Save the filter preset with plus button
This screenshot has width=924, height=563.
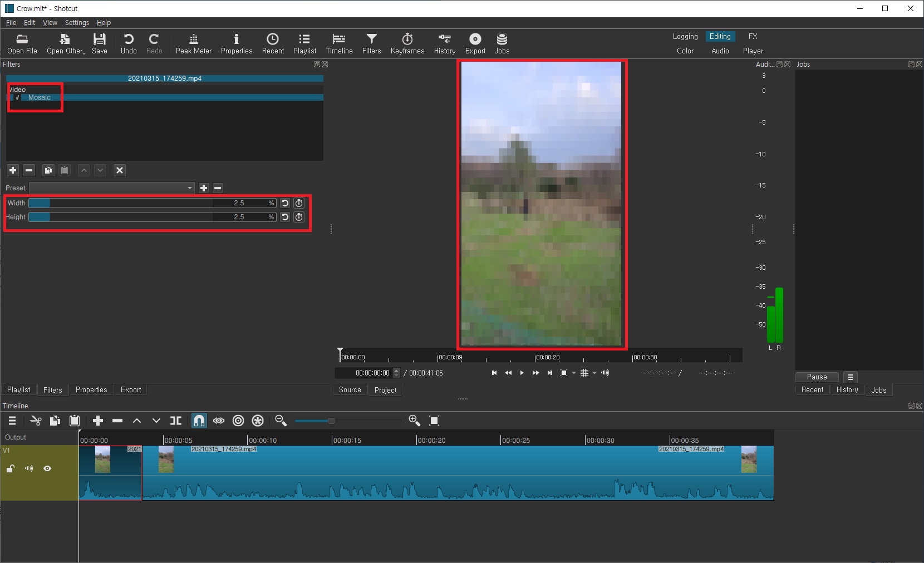(x=204, y=188)
